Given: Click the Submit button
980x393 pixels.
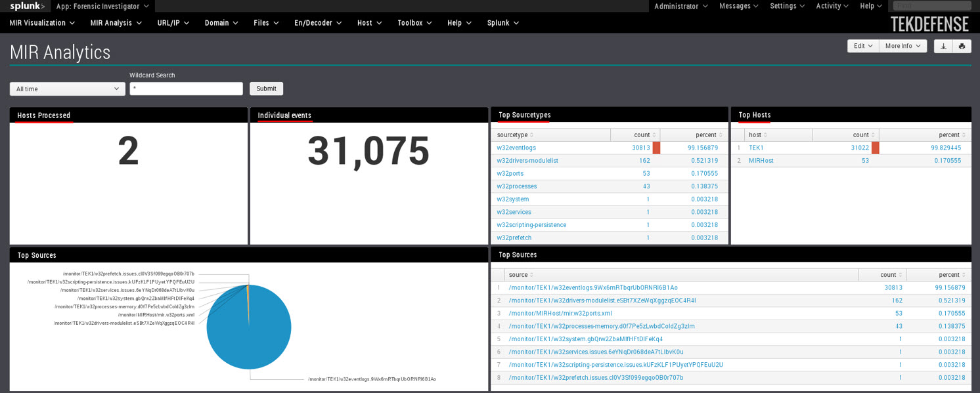Looking at the screenshot, I should click(x=266, y=88).
